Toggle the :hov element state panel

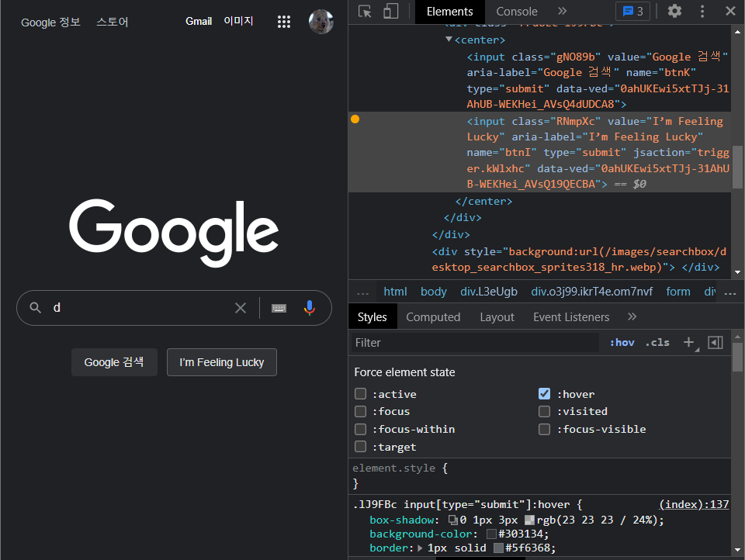622,343
